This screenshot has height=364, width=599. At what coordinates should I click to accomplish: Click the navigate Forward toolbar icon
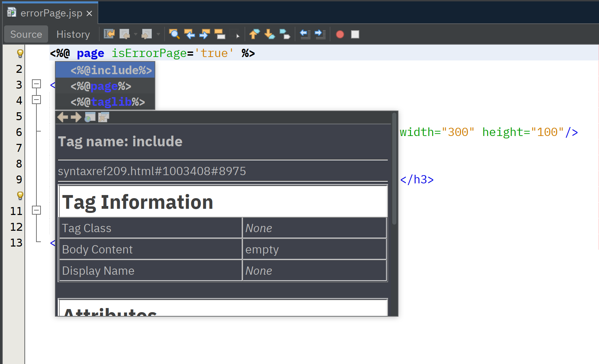[x=147, y=34]
